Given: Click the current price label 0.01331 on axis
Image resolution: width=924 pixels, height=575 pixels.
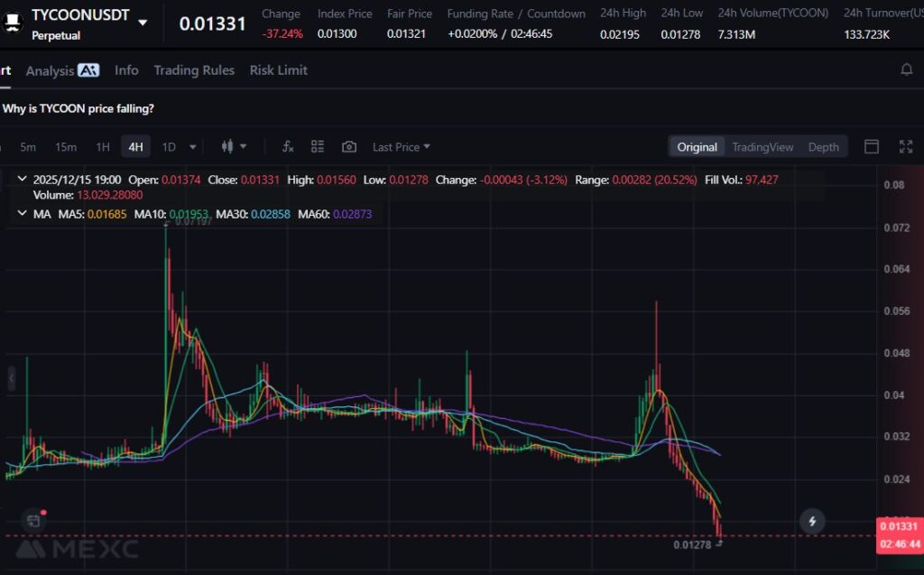Looking at the screenshot, I should 898,526.
